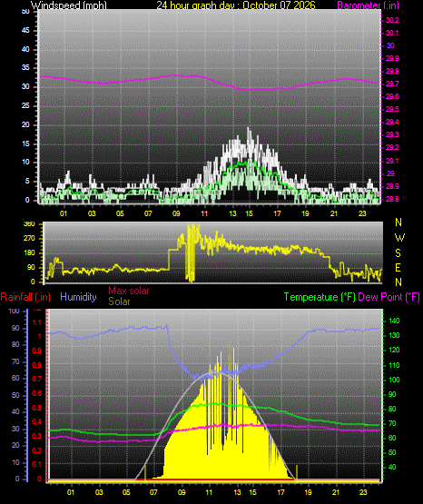Image resolution: width=423 pixels, height=504 pixels.
Task: Click hour label 21 under the windspeed chart
Action: coord(334,213)
